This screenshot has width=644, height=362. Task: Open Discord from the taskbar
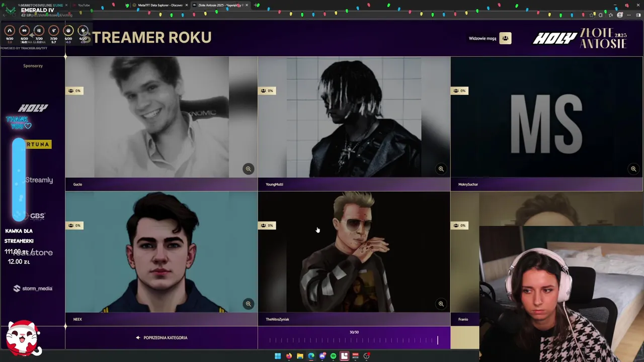323,356
